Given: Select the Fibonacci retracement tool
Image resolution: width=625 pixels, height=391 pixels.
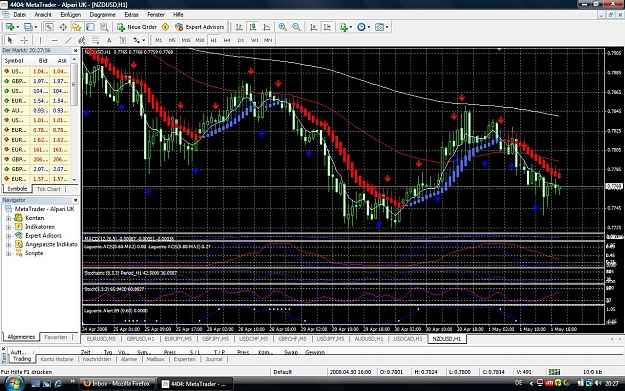Looking at the screenshot, I should tap(96, 40).
